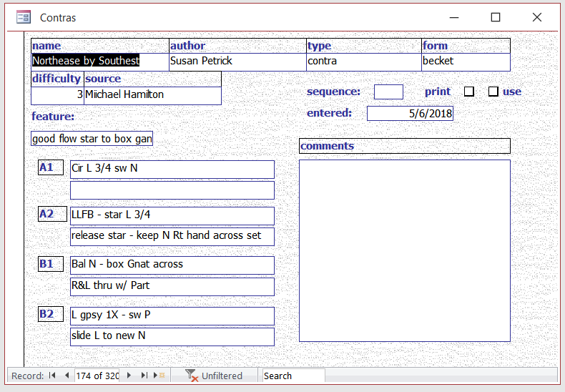Jump to the last record
Image resolution: width=565 pixels, height=392 pixels.
(144, 376)
